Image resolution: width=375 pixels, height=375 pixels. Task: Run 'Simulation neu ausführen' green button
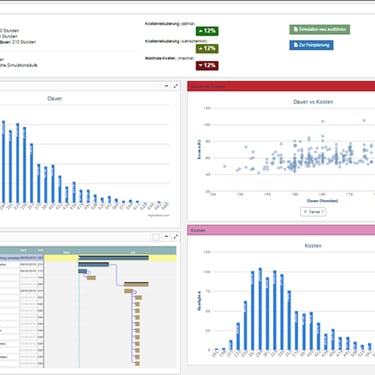point(319,29)
